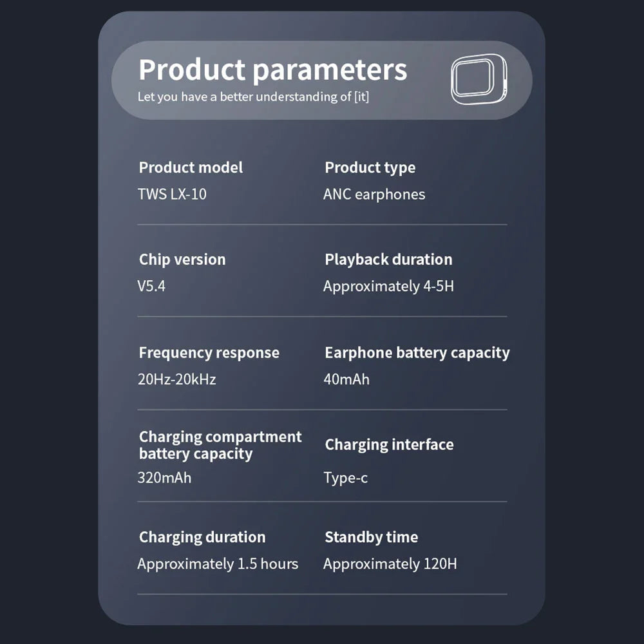644x644 pixels.
Task: Click "Approximately 4-5H" playback value
Action: (x=388, y=287)
